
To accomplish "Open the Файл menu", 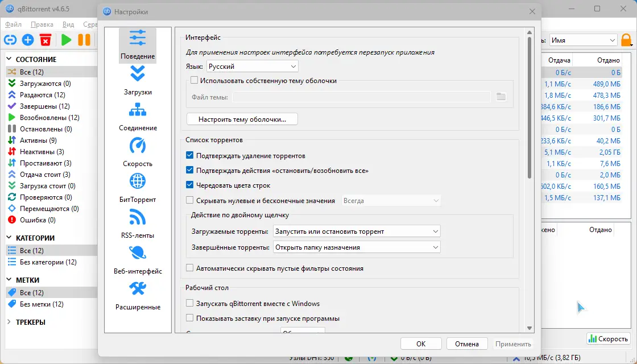I will pyautogui.click(x=14, y=24).
